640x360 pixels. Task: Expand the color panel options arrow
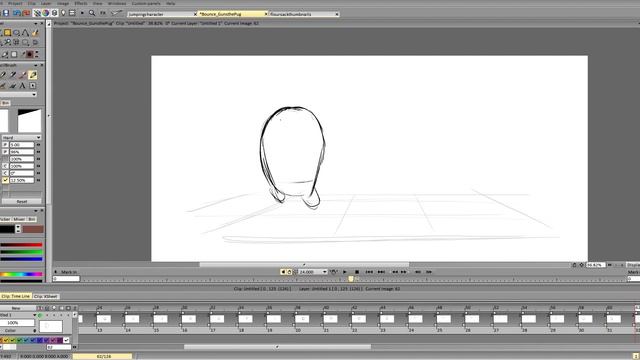click(36, 211)
